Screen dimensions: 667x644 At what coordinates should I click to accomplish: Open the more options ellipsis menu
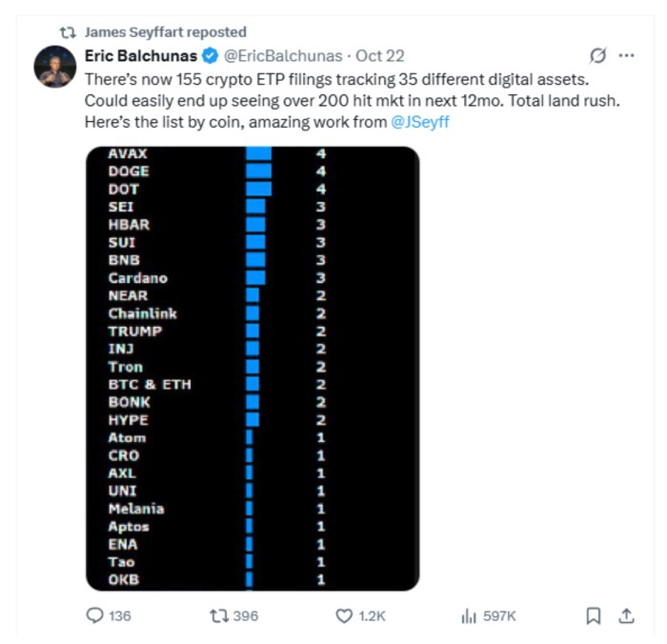[x=626, y=55]
